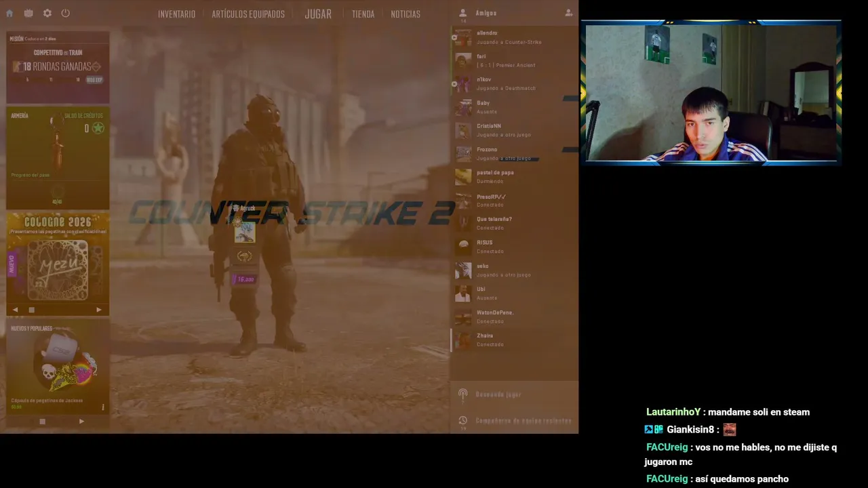The width and height of the screenshot is (868, 488).
Task: Click the friends list scrollbar
Action: pyautogui.click(x=451, y=340)
